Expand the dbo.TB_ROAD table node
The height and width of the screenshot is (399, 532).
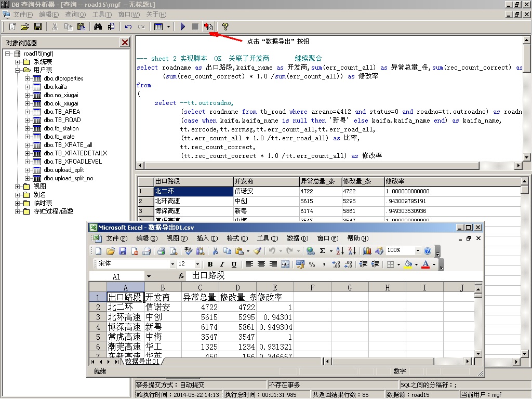click(27, 120)
